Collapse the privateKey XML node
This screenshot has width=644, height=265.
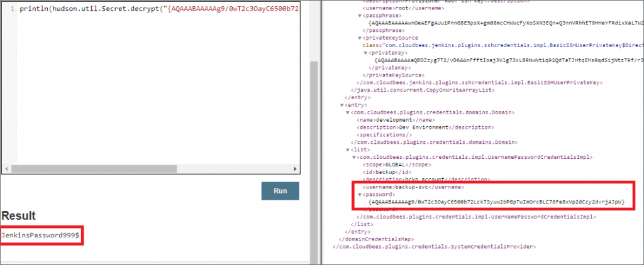[x=367, y=53]
